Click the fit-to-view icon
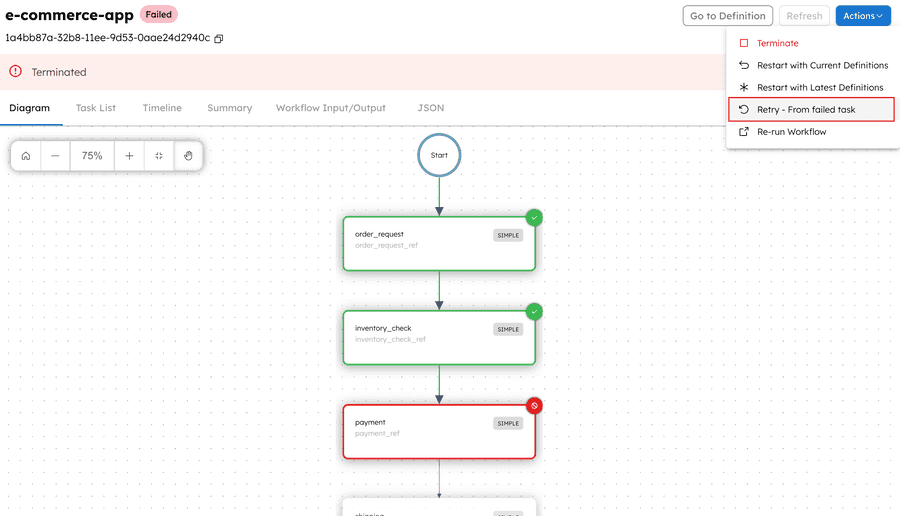Viewport: 900px width, 516px height. pos(159,156)
